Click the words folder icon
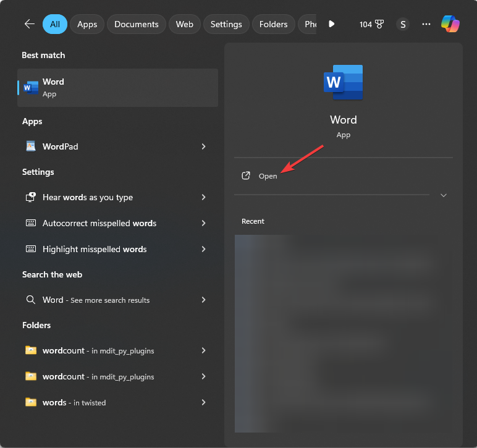This screenshot has width=477, height=448. (x=31, y=402)
